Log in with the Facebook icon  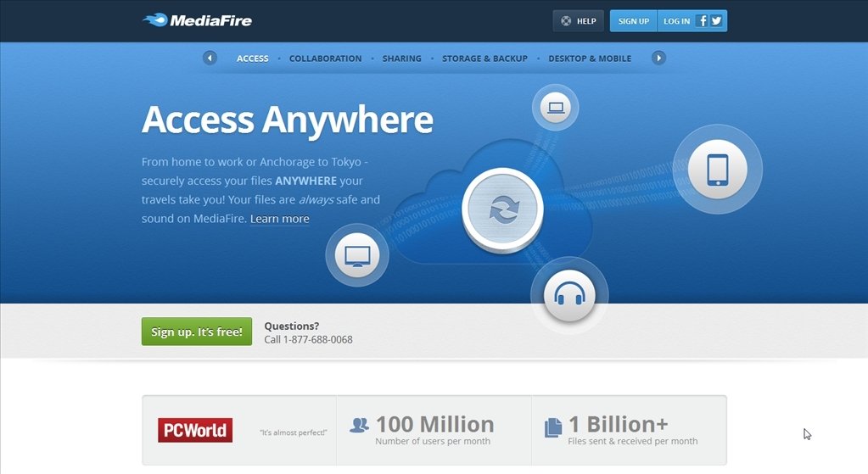(702, 21)
